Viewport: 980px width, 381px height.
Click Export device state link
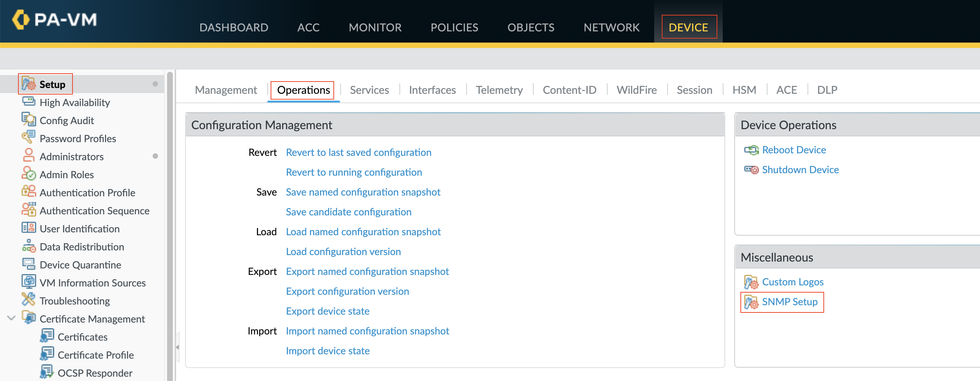327,311
